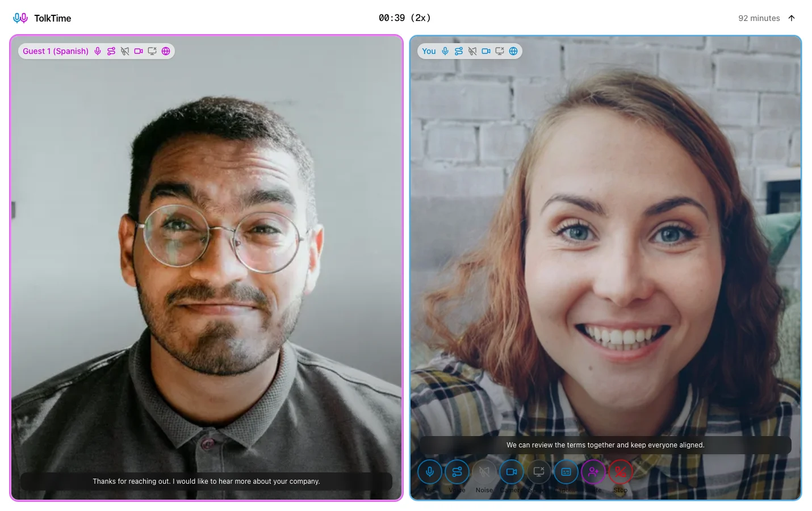Open the 92 minutes remaining label
The width and height of the screenshot is (812, 511).
(759, 18)
